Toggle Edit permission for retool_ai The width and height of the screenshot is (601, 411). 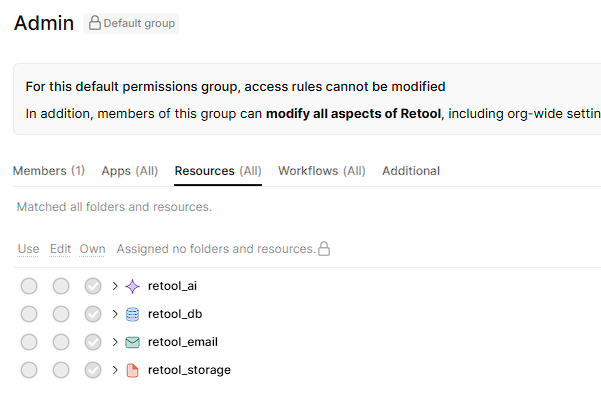[x=61, y=286]
